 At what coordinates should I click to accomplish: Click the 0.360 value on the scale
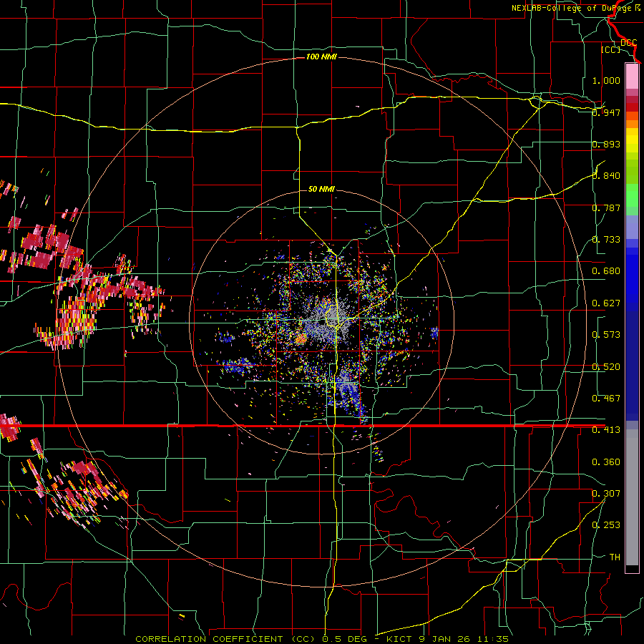tap(606, 462)
